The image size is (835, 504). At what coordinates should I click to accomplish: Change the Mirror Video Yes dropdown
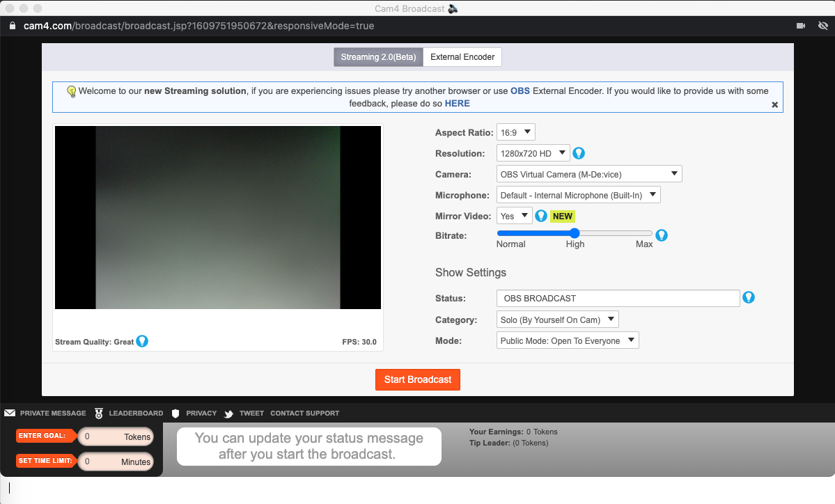(514, 216)
